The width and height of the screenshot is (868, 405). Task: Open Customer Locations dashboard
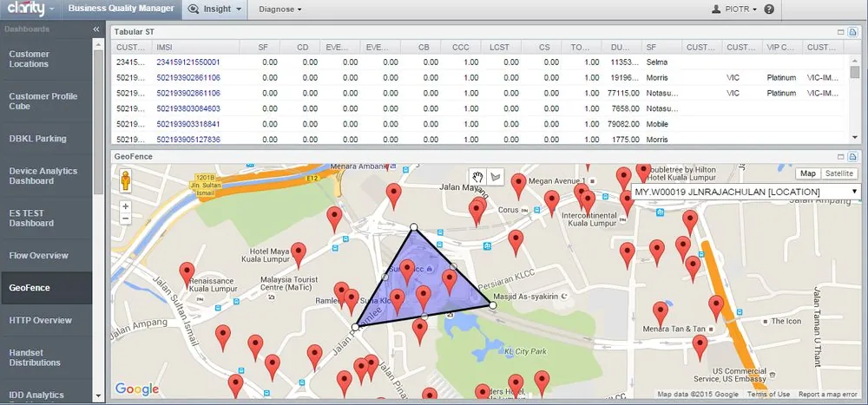[47, 59]
